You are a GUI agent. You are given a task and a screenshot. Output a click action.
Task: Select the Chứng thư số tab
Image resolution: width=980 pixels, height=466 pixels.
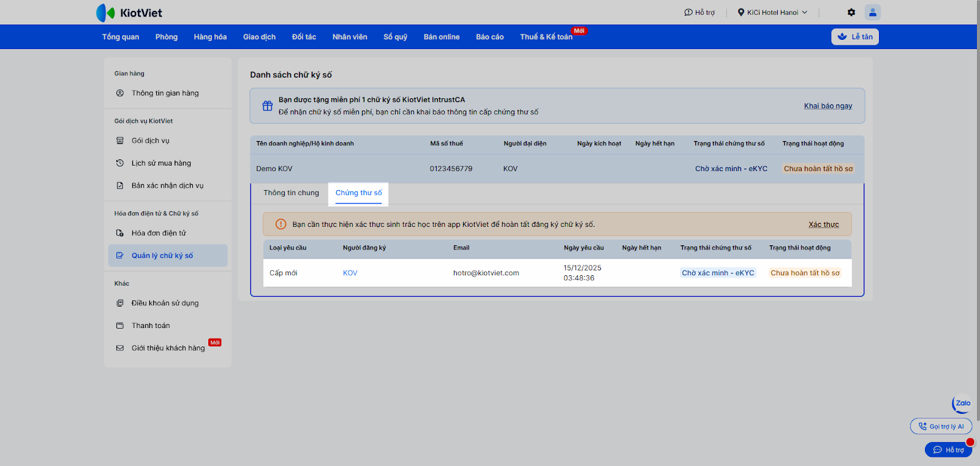[x=359, y=193]
